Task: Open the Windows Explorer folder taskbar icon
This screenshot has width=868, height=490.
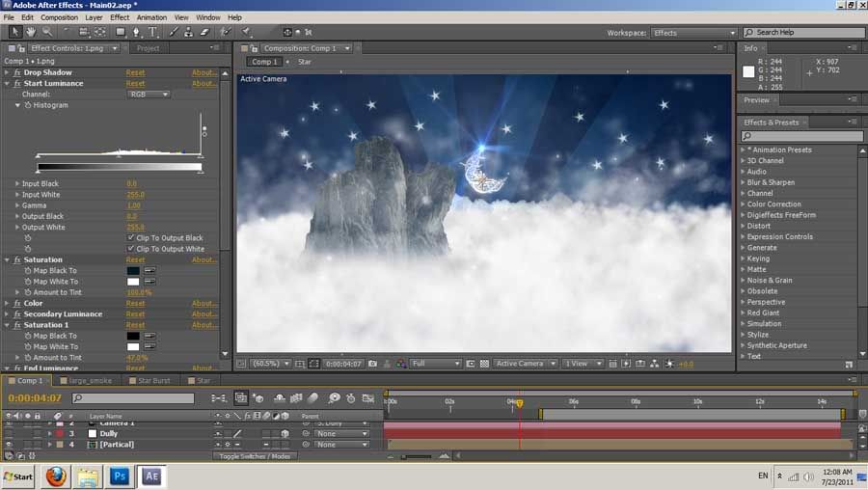Action: 88,476
